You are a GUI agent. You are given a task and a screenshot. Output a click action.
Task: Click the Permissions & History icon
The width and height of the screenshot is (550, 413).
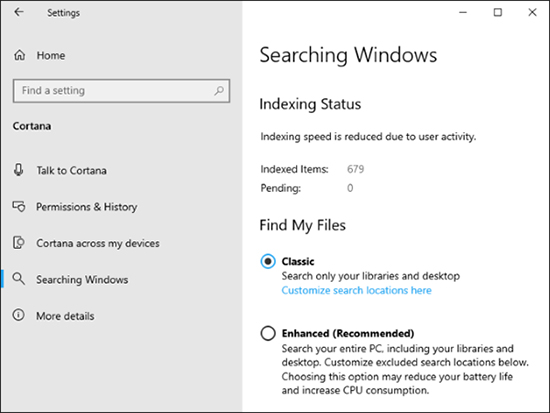point(19,206)
